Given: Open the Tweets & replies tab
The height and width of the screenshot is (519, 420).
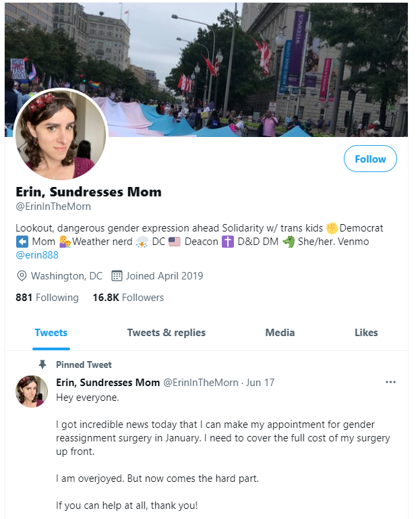Looking at the screenshot, I should [x=167, y=333].
